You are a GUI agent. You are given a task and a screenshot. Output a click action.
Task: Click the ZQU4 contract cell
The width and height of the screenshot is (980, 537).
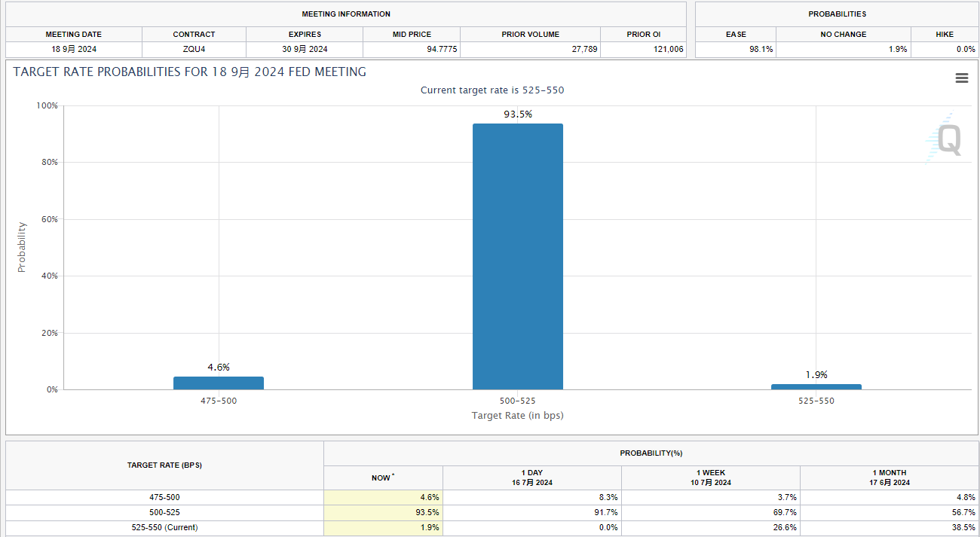click(x=194, y=50)
